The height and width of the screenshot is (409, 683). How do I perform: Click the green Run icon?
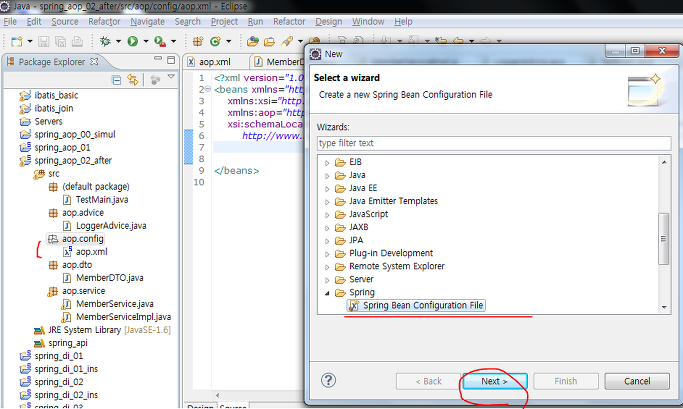click(133, 41)
